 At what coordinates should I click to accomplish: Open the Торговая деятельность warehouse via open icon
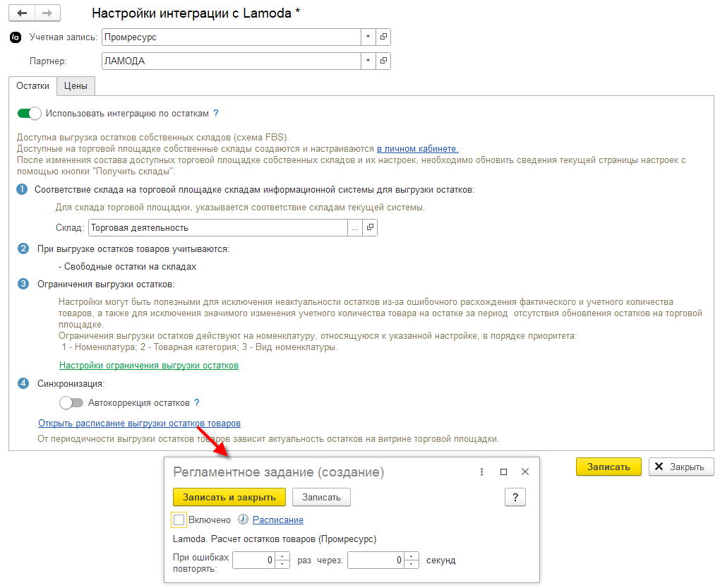(x=370, y=228)
